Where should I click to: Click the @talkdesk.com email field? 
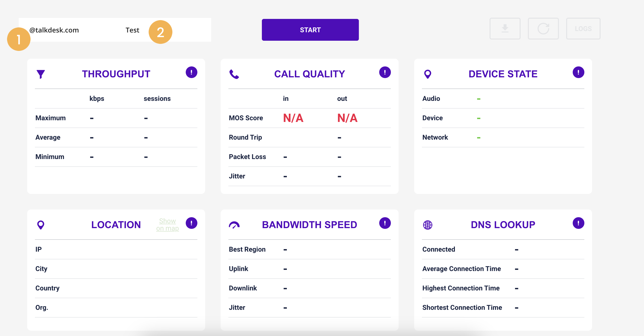[x=54, y=30]
